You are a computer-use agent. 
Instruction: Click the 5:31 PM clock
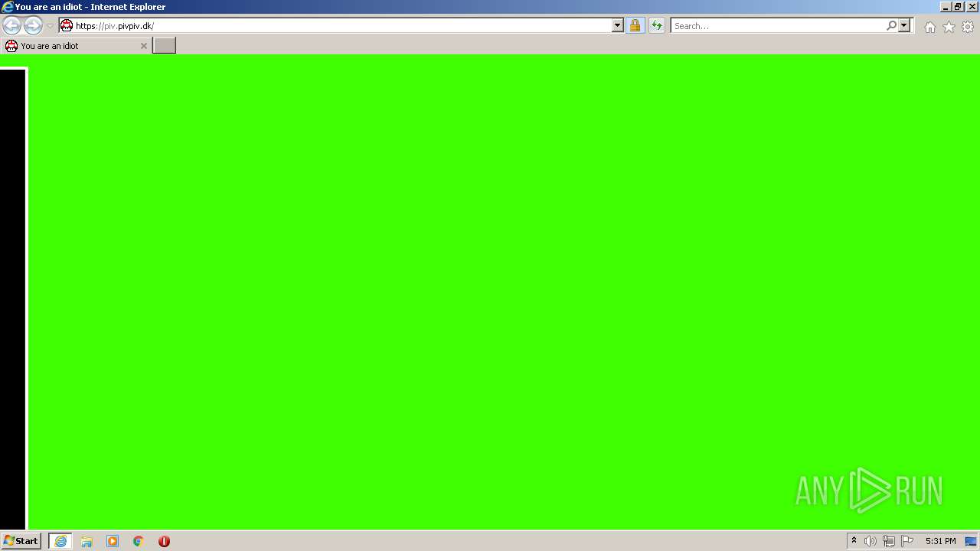click(x=940, y=541)
